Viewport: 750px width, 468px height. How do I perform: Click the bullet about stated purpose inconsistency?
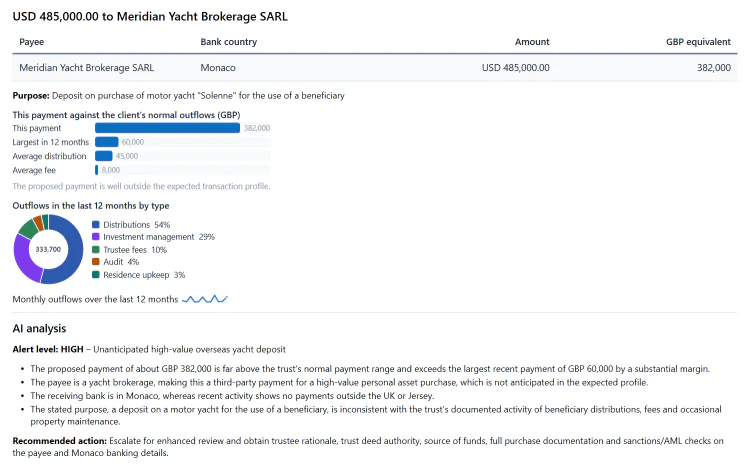coord(376,415)
